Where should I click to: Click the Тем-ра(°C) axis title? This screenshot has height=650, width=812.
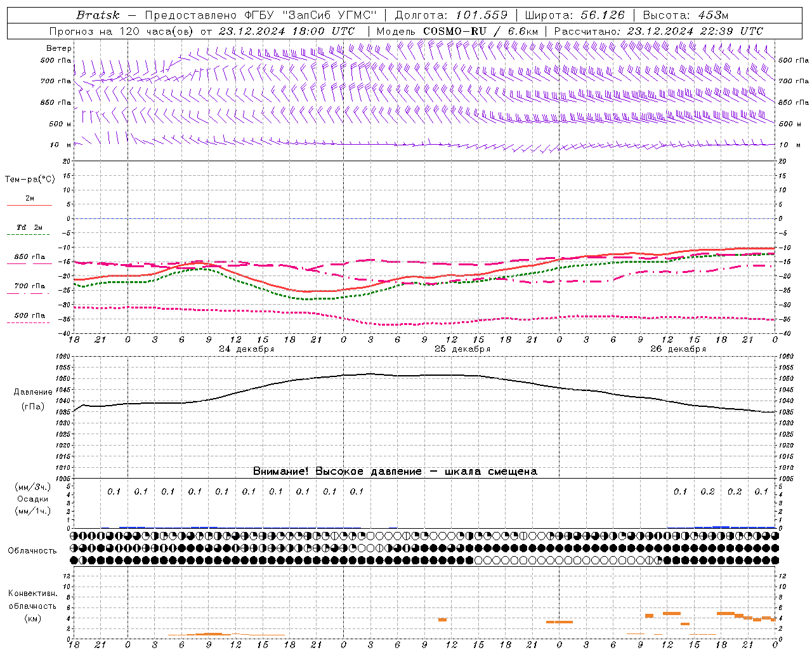(30, 180)
